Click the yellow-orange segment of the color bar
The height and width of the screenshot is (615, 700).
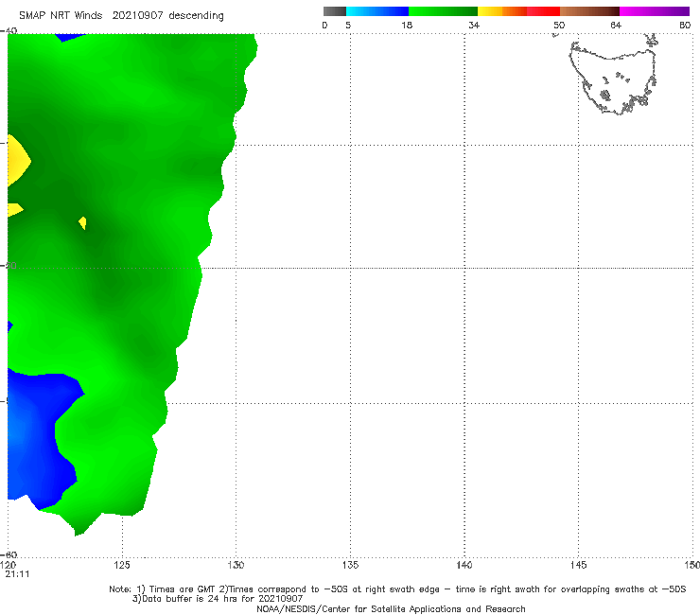tap(501, 11)
